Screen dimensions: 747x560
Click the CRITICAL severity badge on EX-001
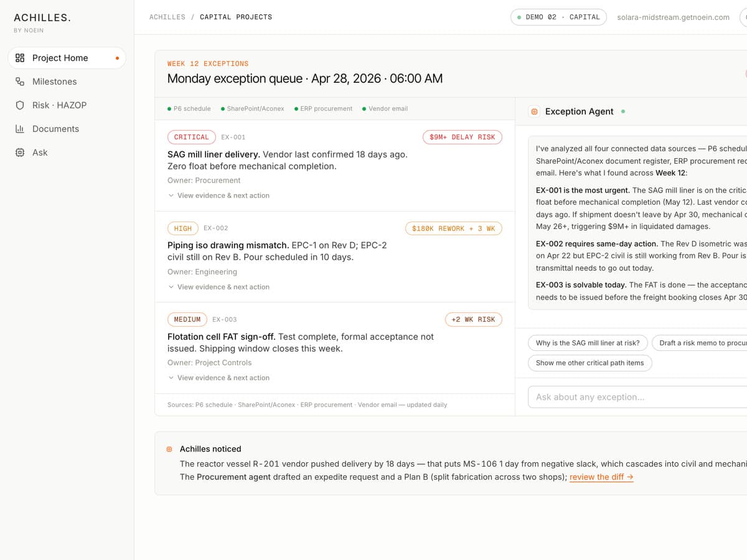pos(192,137)
